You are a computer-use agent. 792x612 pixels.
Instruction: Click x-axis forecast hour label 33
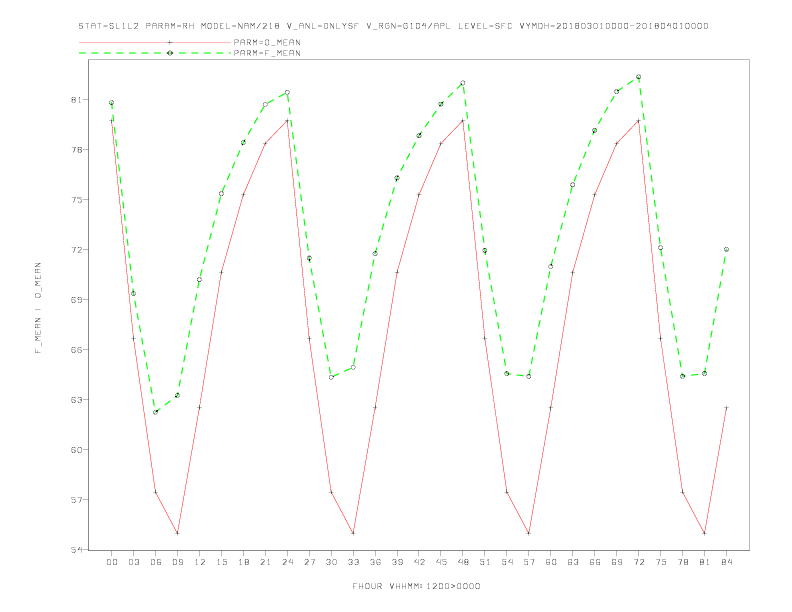pyautogui.click(x=353, y=562)
